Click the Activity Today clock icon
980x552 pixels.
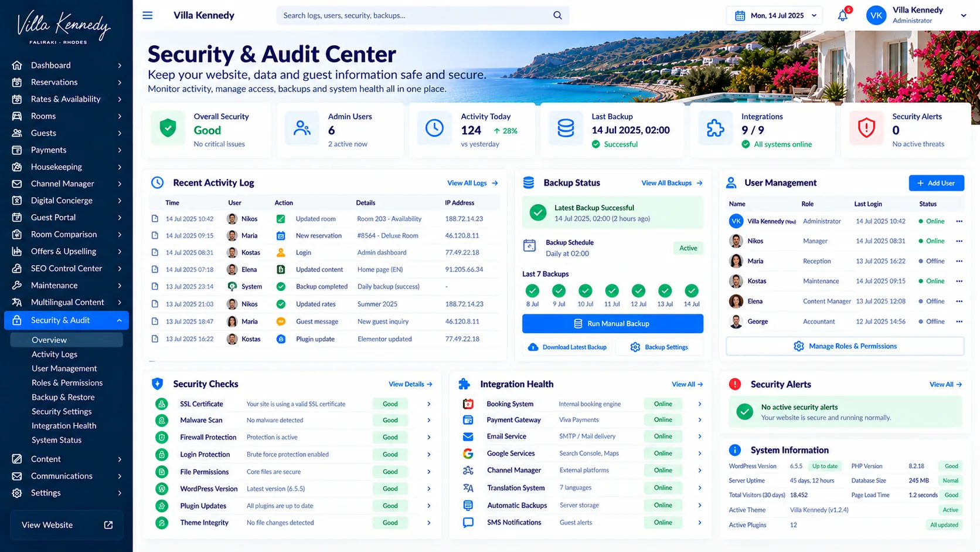pos(434,128)
